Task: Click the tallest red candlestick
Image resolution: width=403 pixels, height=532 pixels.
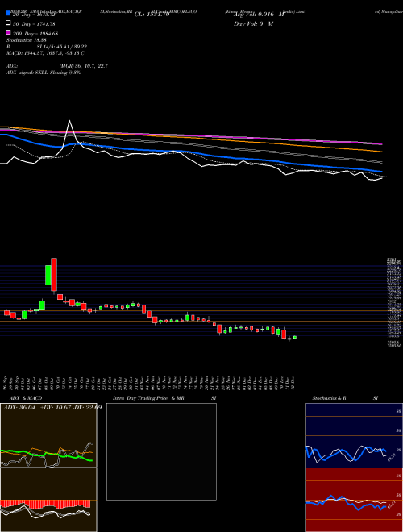Action: [53, 275]
